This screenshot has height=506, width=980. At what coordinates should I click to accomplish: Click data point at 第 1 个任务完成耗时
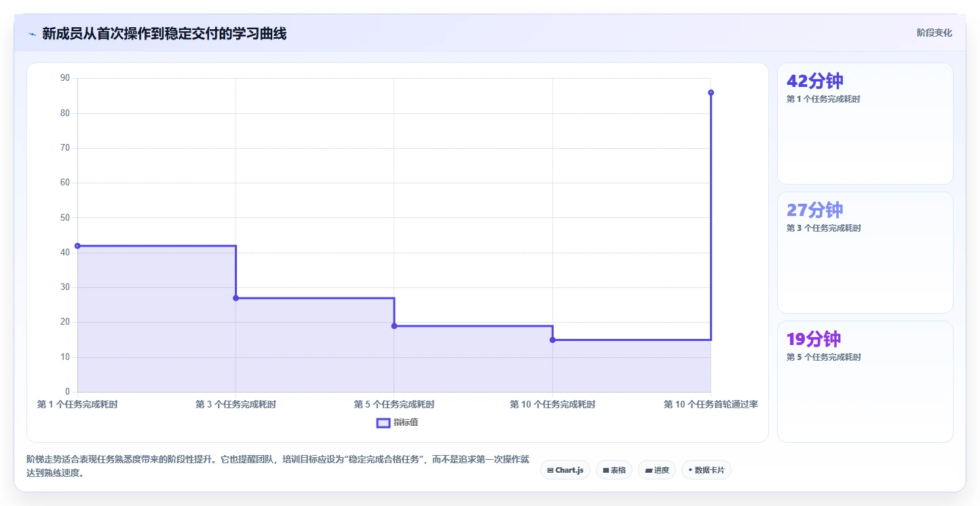(77, 246)
